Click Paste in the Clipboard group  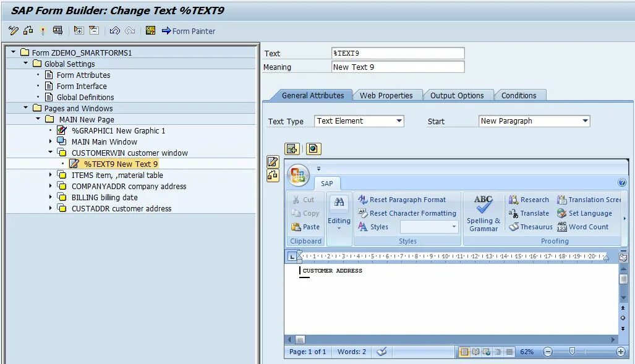(306, 227)
